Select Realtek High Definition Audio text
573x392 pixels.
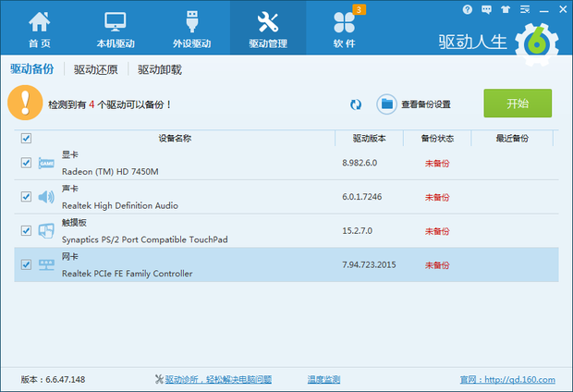(x=120, y=205)
